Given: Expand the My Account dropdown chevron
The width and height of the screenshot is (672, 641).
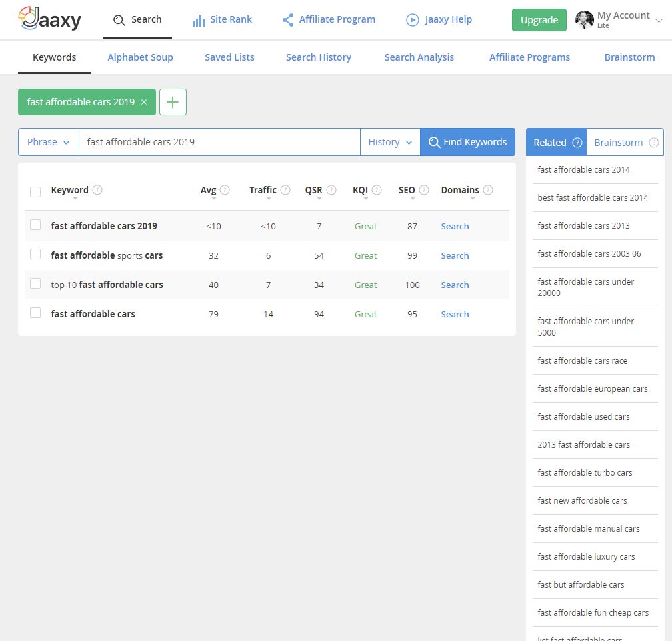Looking at the screenshot, I should click(659, 20).
